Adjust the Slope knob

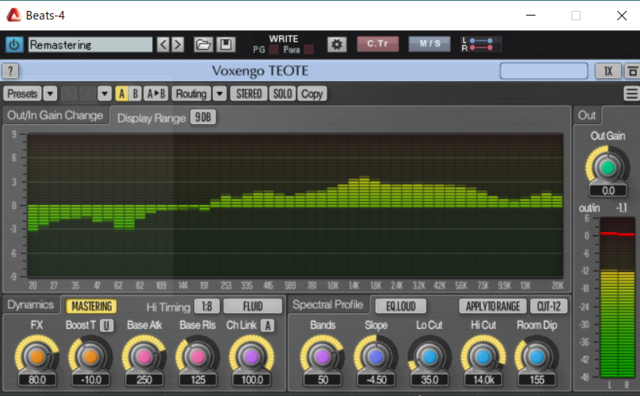point(376,356)
